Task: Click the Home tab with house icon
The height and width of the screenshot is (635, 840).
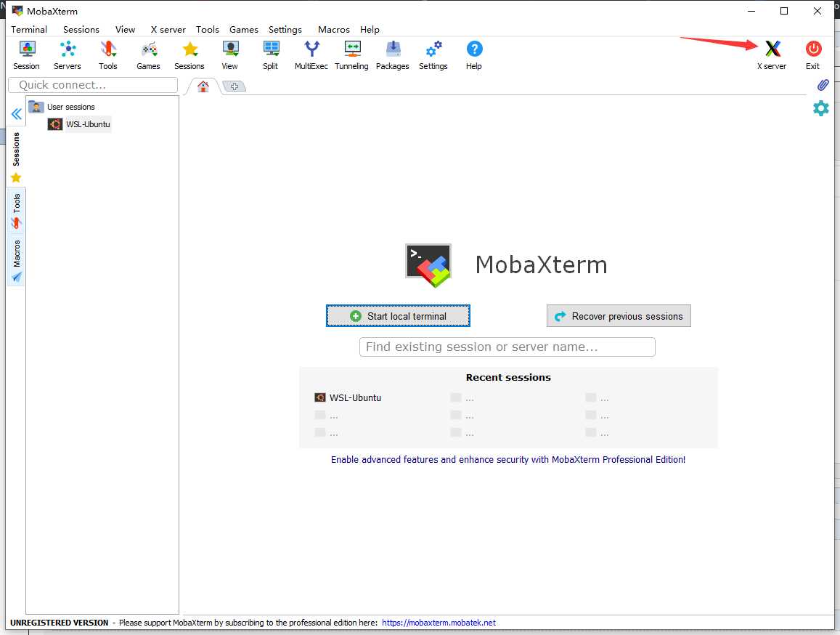Action: coord(203,86)
